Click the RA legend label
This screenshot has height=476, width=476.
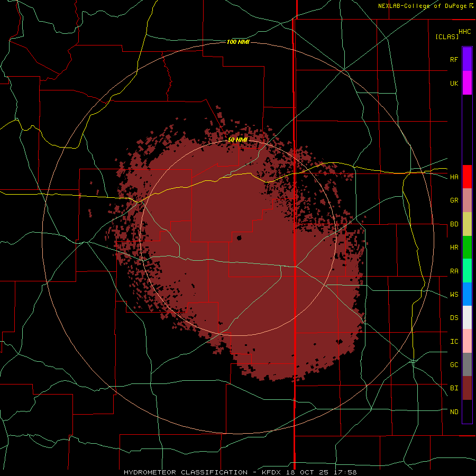(x=454, y=271)
